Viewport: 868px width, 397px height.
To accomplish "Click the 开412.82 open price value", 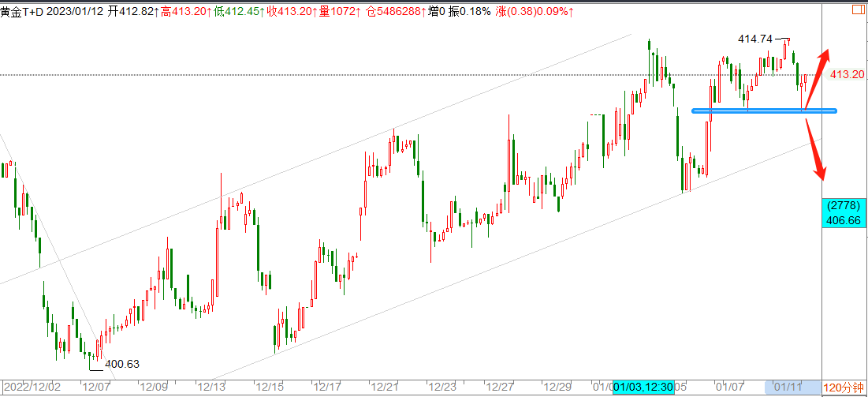I will [x=133, y=12].
